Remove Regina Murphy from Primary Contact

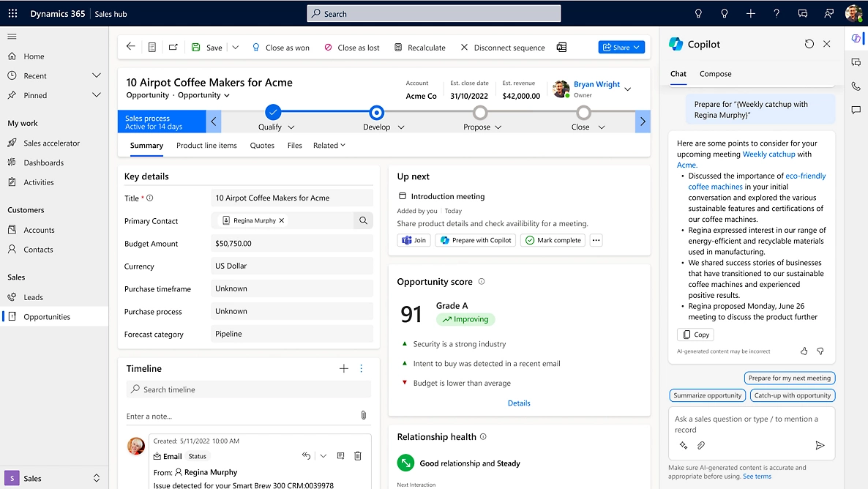point(282,220)
